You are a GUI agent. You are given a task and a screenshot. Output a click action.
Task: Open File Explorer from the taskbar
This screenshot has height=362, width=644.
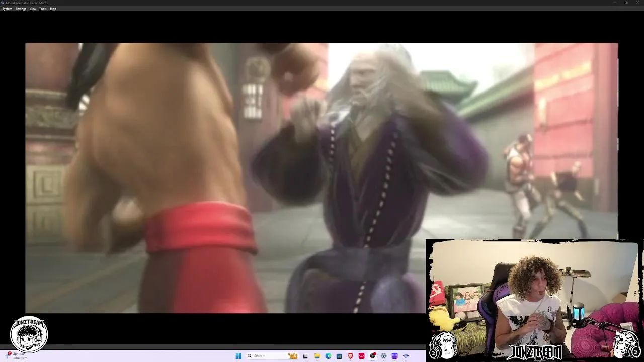click(317, 356)
